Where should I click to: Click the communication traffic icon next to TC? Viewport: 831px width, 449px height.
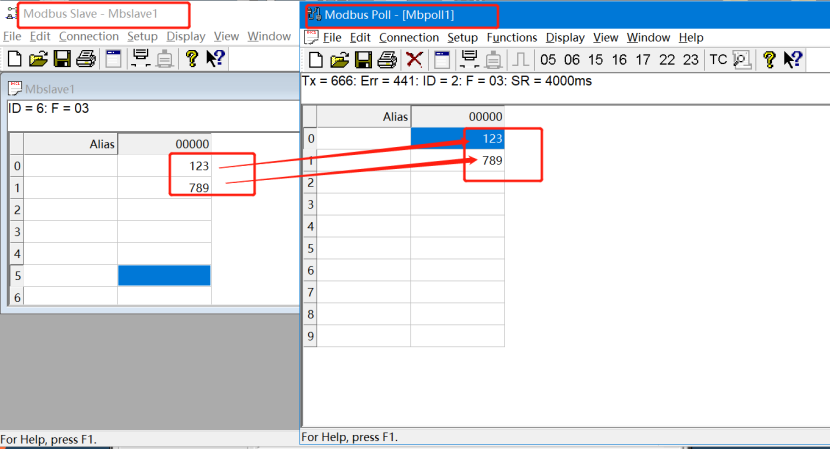coord(742,60)
